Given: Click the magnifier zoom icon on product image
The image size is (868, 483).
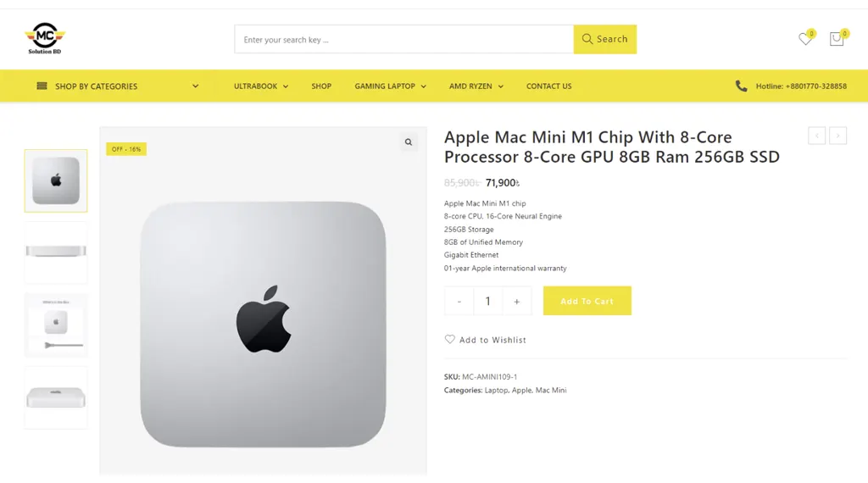Looking at the screenshot, I should point(409,142).
